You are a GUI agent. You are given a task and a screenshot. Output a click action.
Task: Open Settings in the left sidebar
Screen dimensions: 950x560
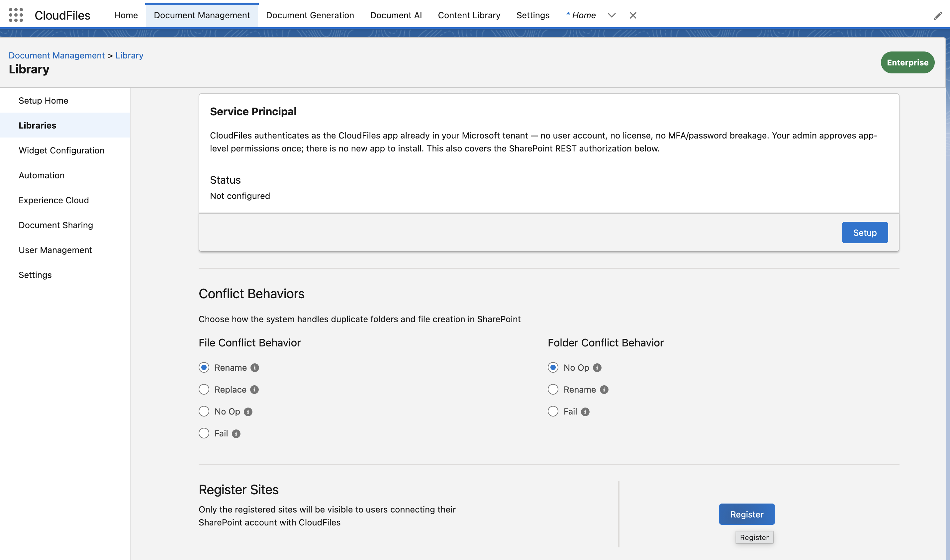tap(65, 275)
